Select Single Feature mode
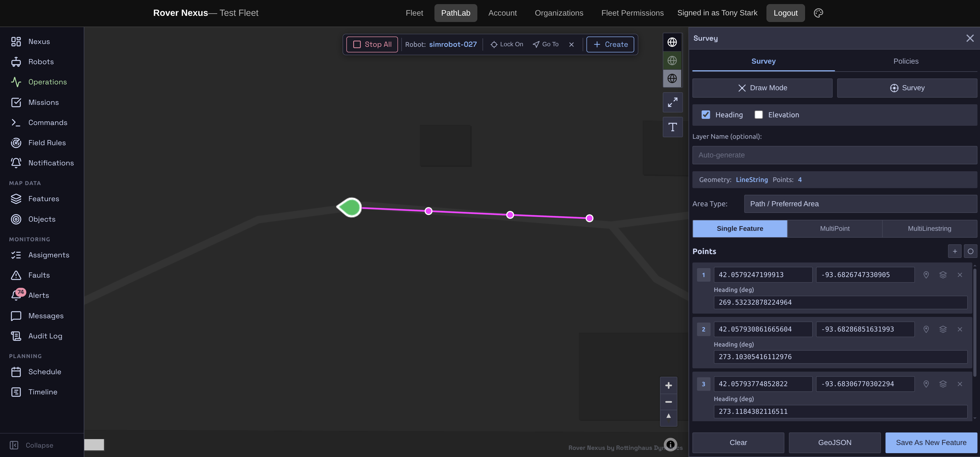This screenshot has width=980, height=457. click(740, 229)
